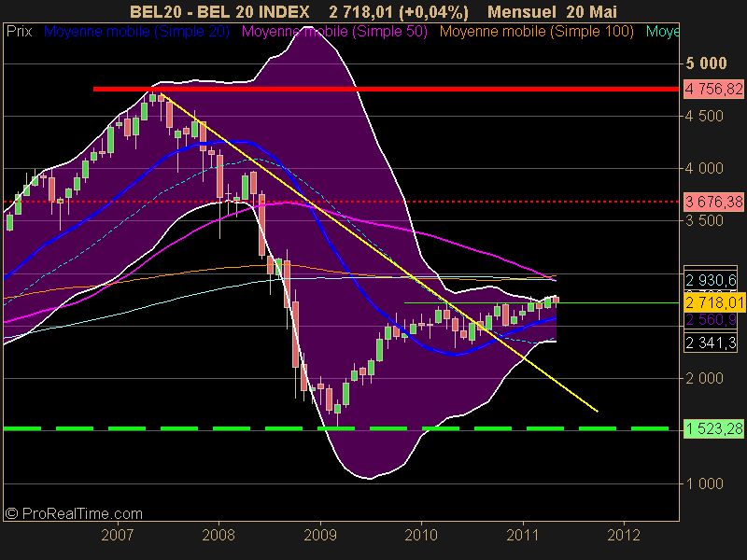Click the 2008 year label on time axis
Screen dimensions: 747x560
[x=218, y=535]
